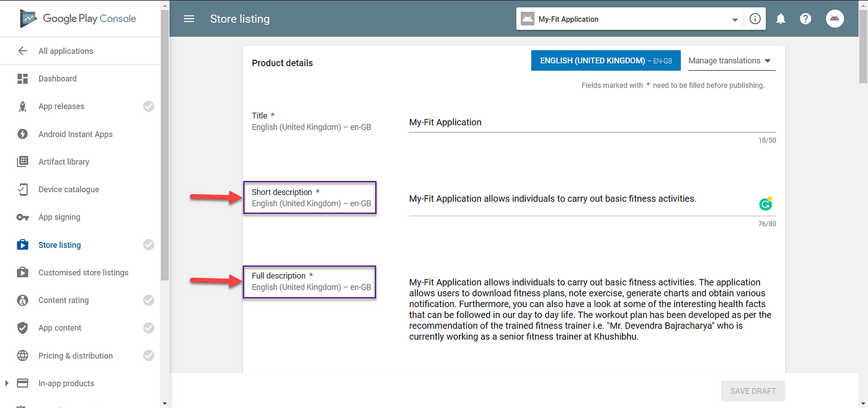
Task: Click the 18/50 character counter
Action: [x=767, y=140]
